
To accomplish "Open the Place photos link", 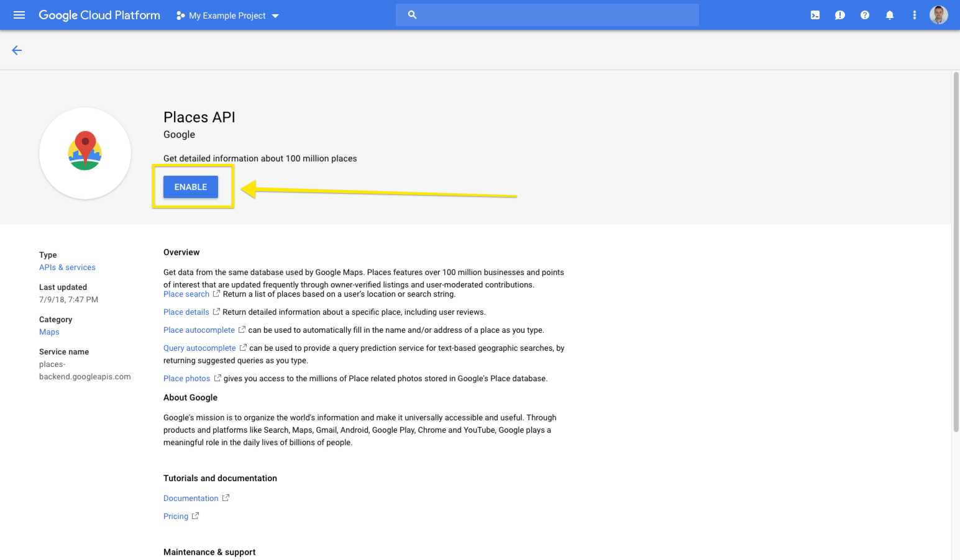I will [186, 379].
